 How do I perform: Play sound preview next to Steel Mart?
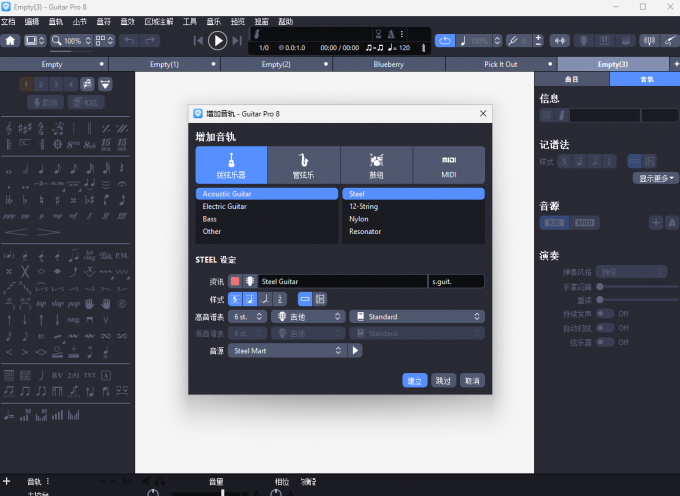(x=355, y=351)
